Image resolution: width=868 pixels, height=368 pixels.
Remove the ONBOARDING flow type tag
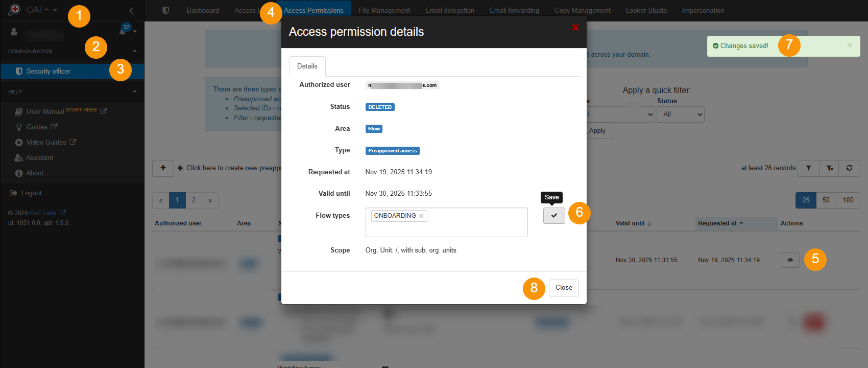[421, 216]
